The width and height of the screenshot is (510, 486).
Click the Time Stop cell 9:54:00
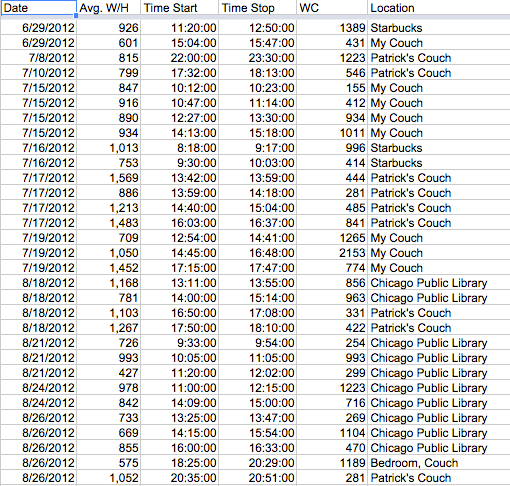[x=257, y=343]
